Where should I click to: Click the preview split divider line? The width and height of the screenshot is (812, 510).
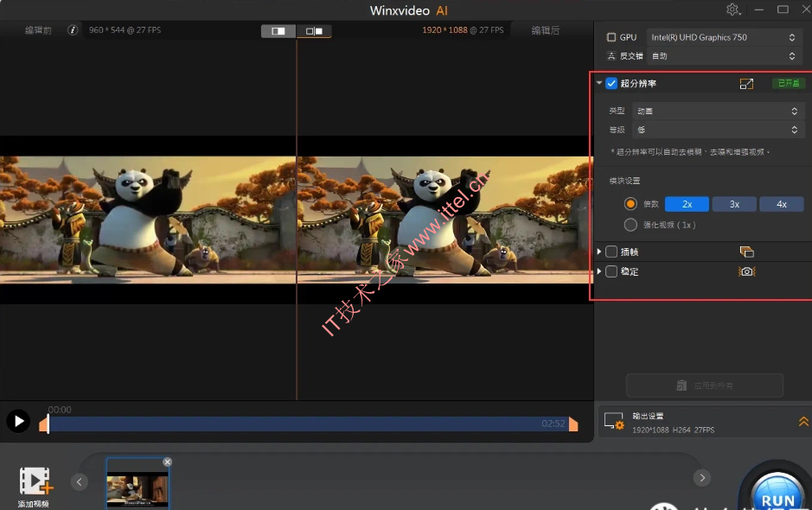click(x=297, y=220)
